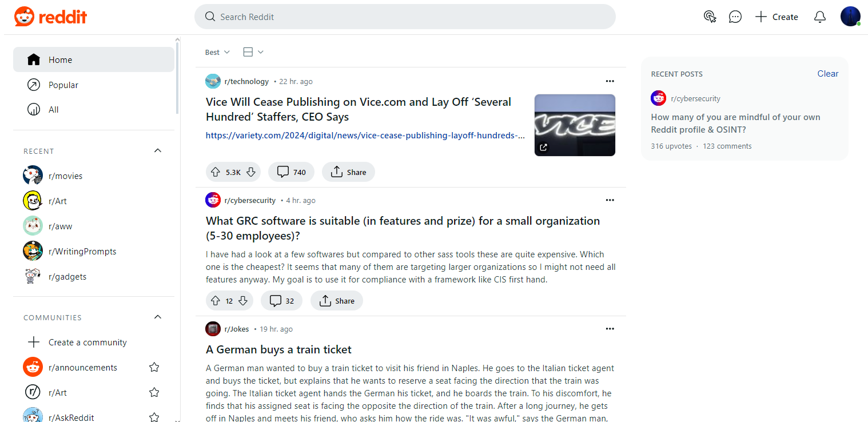Open the variety.com article link
This screenshot has width=868, height=422.
[365, 136]
